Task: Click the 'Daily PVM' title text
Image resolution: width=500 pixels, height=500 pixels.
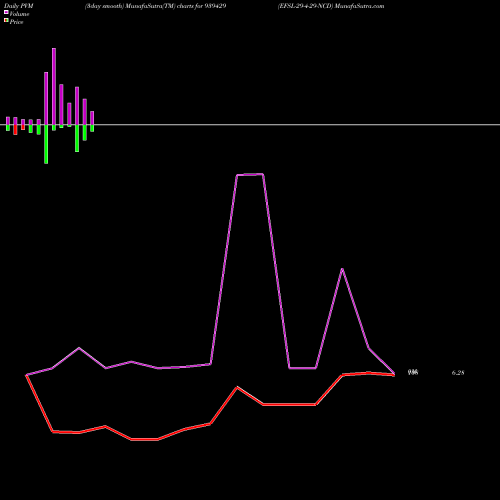Action: tap(19, 6)
